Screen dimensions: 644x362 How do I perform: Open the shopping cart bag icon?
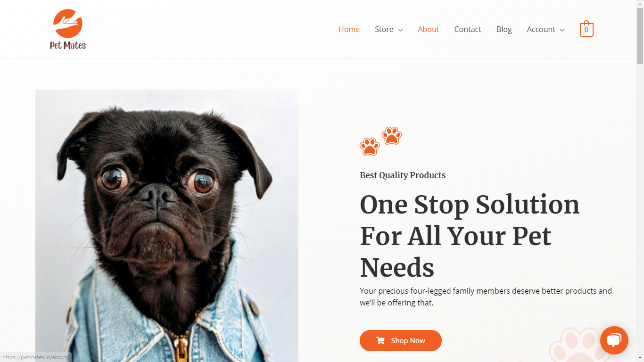(586, 29)
